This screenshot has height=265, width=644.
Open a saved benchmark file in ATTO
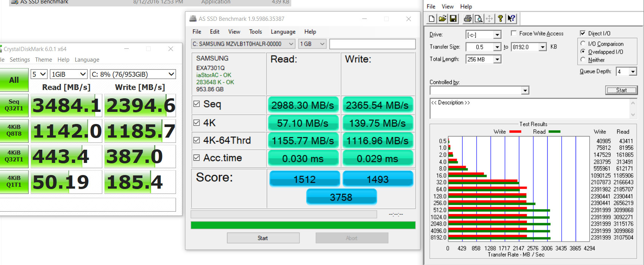[x=442, y=19]
